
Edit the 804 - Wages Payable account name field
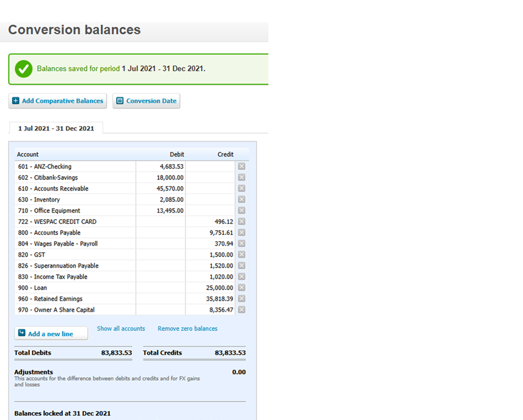pyautogui.click(x=76, y=244)
